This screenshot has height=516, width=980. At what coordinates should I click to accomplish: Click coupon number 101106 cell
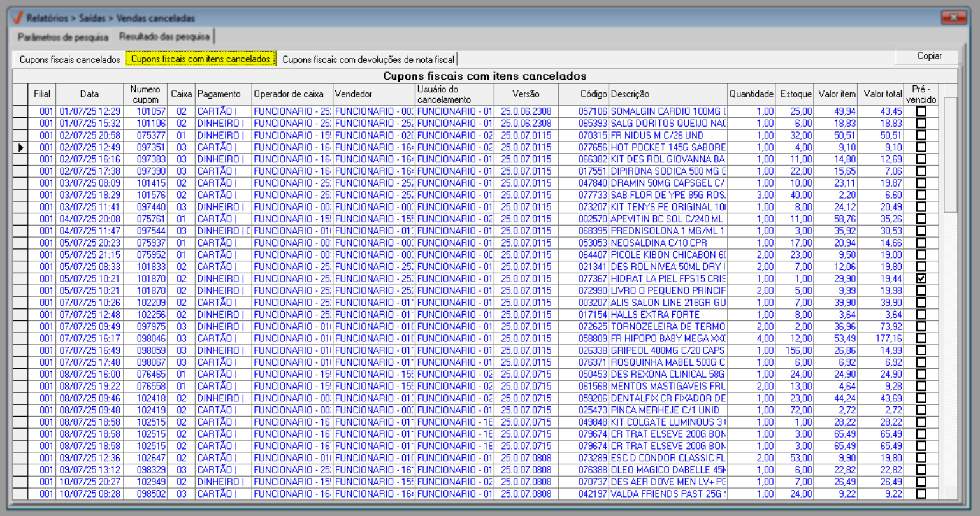(x=151, y=124)
